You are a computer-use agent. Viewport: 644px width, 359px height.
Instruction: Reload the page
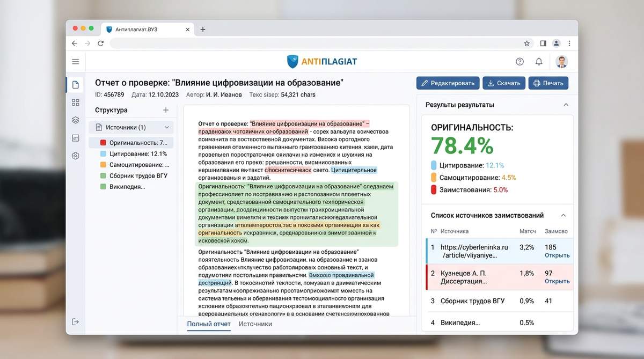[x=100, y=43]
